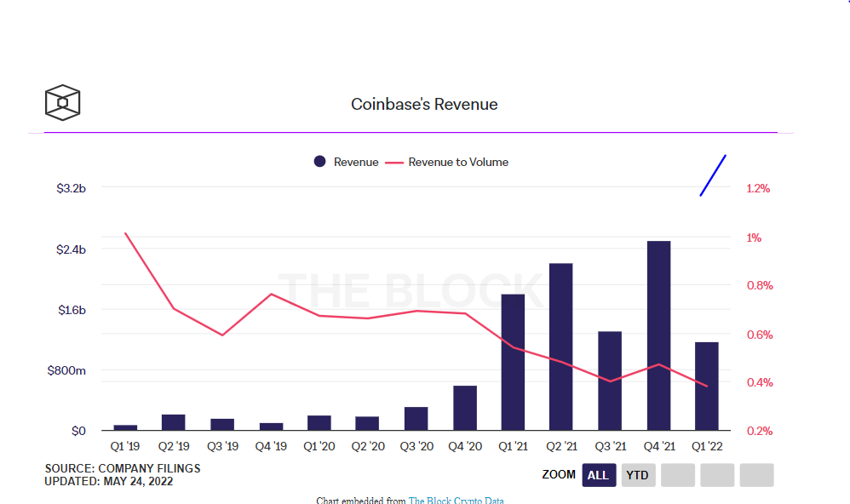Click The Block cube logo icon
Viewport: 850px width, 504px height.
(x=62, y=102)
